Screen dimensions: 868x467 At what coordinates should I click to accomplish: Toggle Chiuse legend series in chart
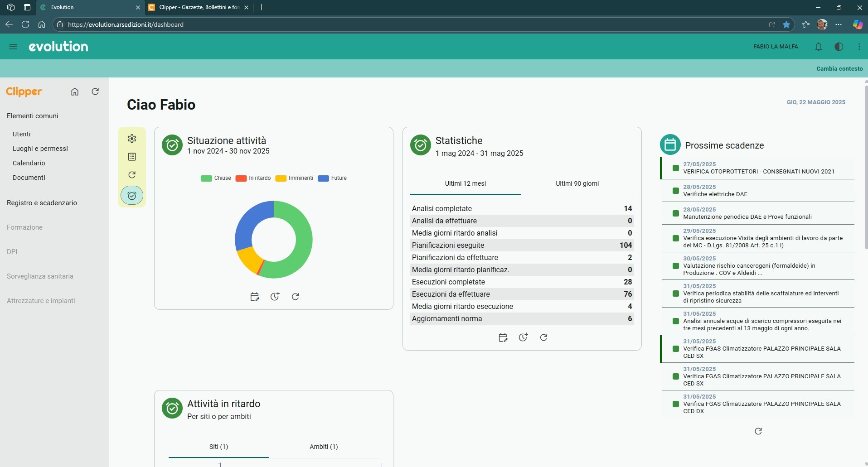point(216,178)
